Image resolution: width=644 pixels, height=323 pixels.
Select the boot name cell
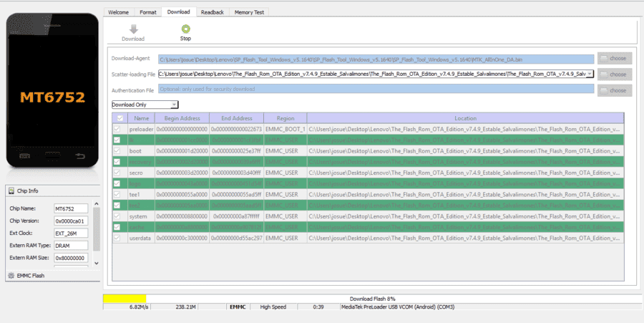(141, 151)
